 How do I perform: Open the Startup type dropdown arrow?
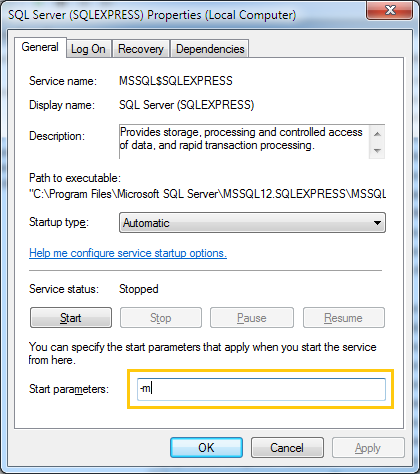tap(377, 223)
